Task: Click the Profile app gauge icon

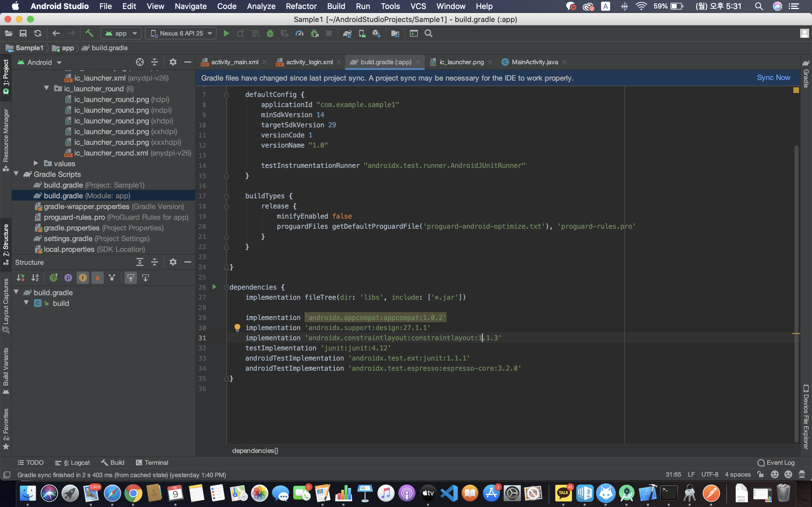Action: pyautogui.click(x=299, y=34)
